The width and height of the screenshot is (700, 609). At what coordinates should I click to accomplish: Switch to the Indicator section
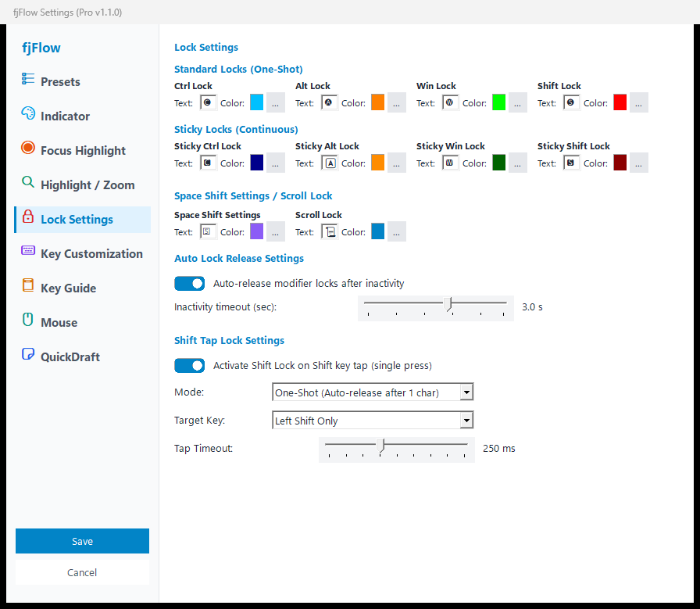click(83, 116)
